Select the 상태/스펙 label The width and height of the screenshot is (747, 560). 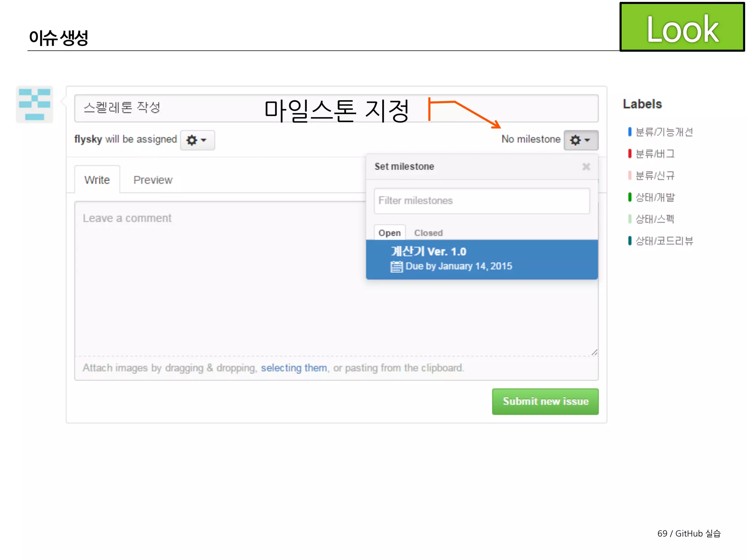tap(651, 219)
